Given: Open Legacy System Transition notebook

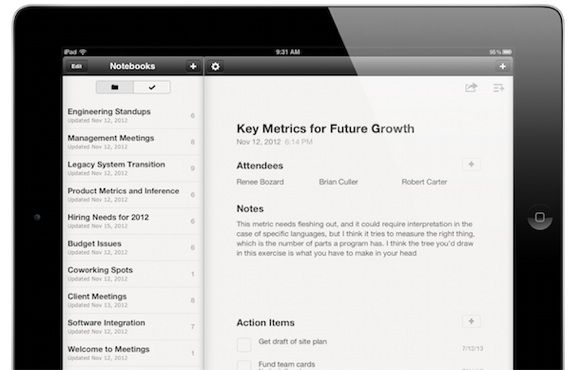Looking at the screenshot, I should [x=132, y=168].
